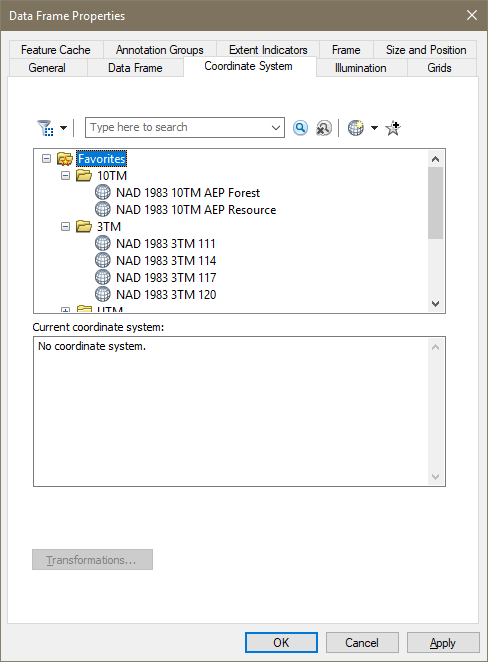Viewport: 488px width, 662px height.
Task: Select NAD 1983 3TM 114
Action: tap(166, 261)
